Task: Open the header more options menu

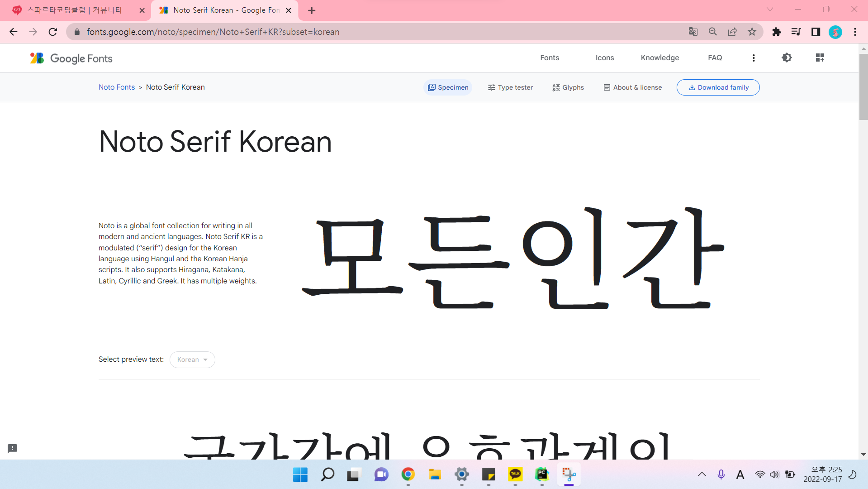Action: tap(754, 58)
